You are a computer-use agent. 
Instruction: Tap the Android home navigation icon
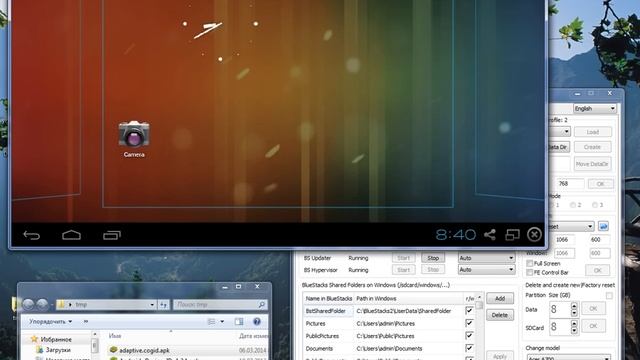coord(71,235)
